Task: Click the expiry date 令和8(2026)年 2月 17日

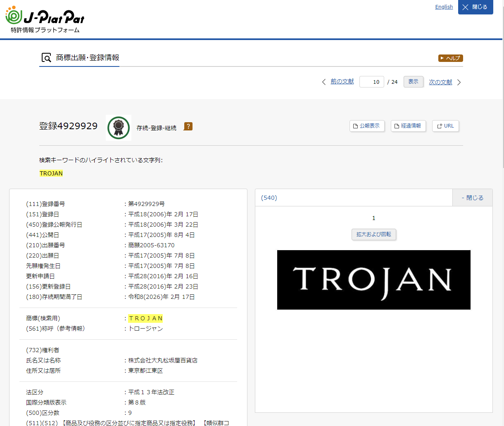Action: coord(162,297)
